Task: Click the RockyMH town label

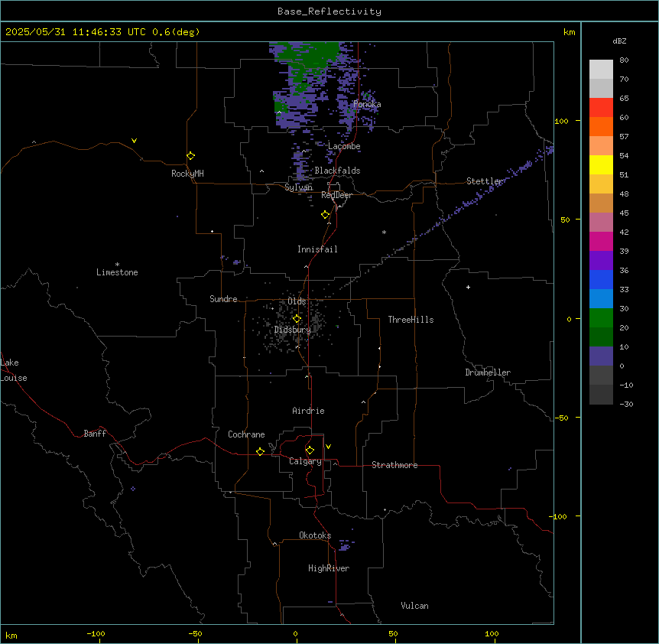Action: click(187, 174)
